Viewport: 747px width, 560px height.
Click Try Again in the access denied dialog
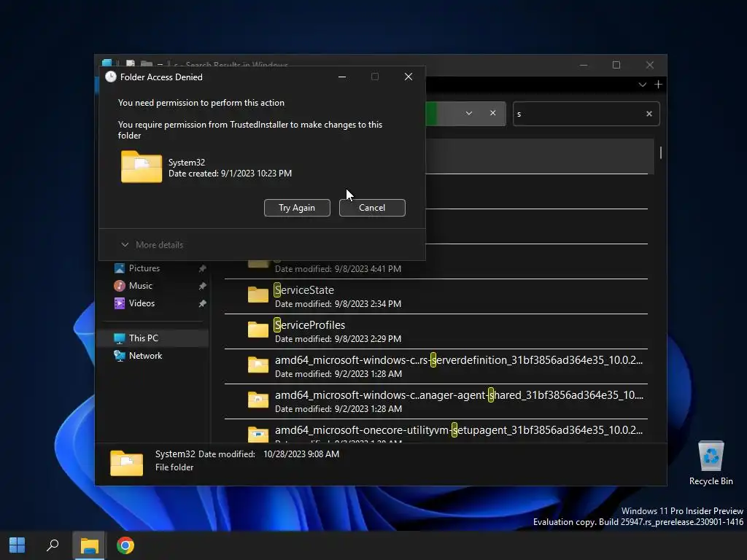point(297,208)
